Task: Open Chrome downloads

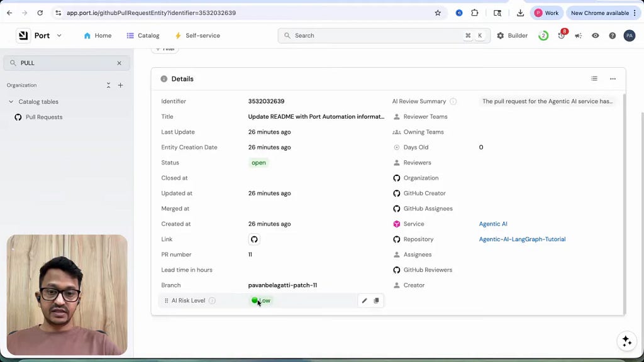Action: [x=520, y=13]
